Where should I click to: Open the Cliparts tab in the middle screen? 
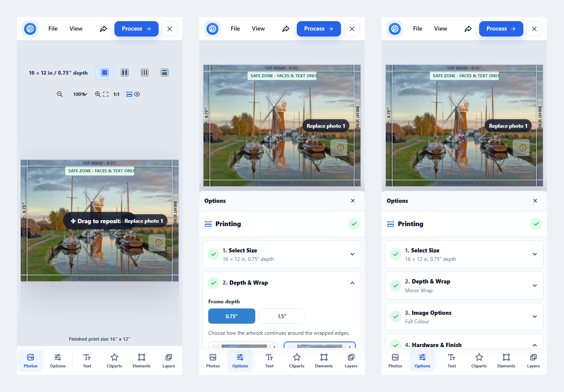(297, 361)
